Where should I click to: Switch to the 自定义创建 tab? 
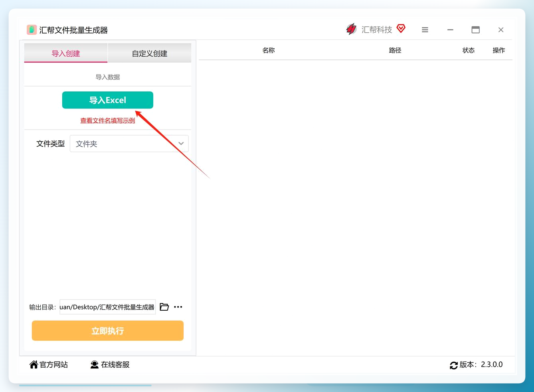coord(150,53)
